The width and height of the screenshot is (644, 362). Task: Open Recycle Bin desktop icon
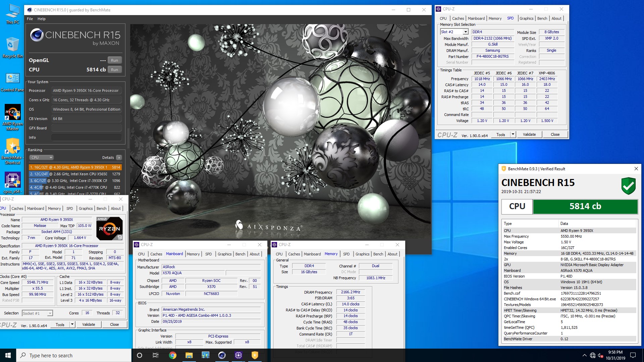click(12, 48)
